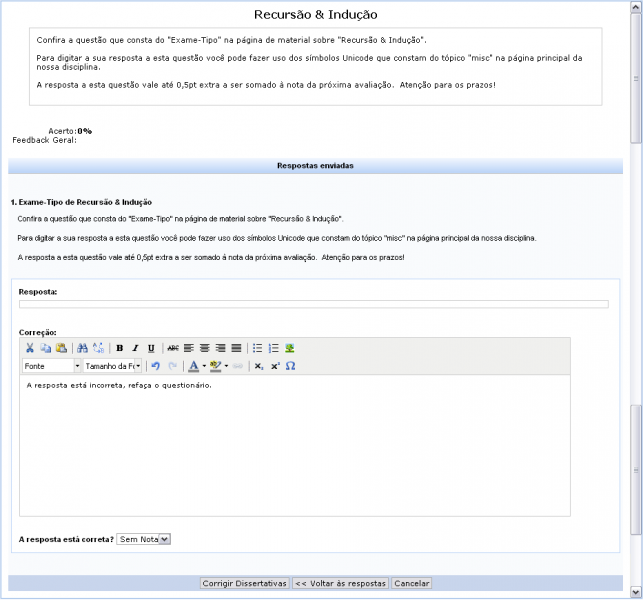Click the 'Recursão & Indução' page title

[x=315, y=14]
